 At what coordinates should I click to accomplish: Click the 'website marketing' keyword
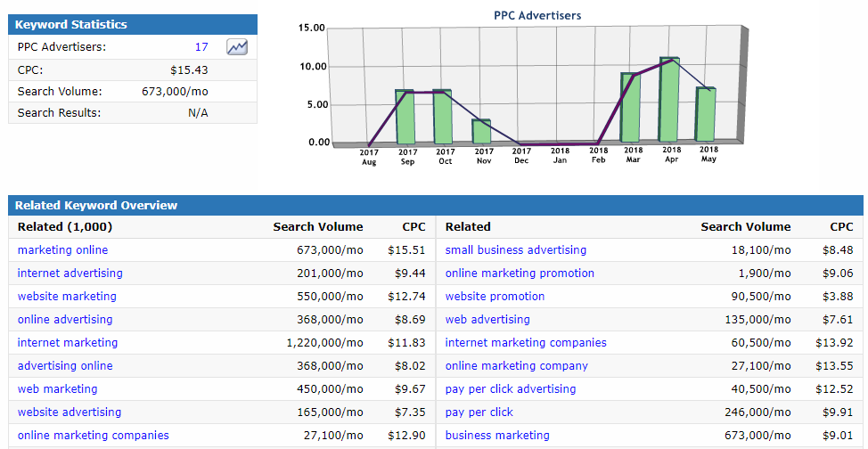pos(67,297)
